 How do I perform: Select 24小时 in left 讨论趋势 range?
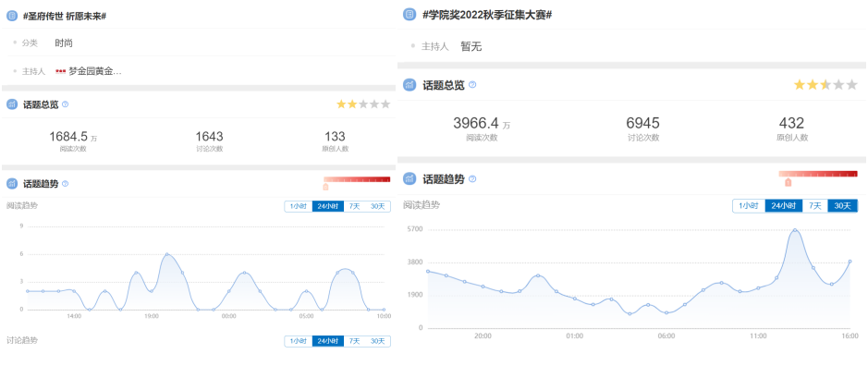(328, 341)
